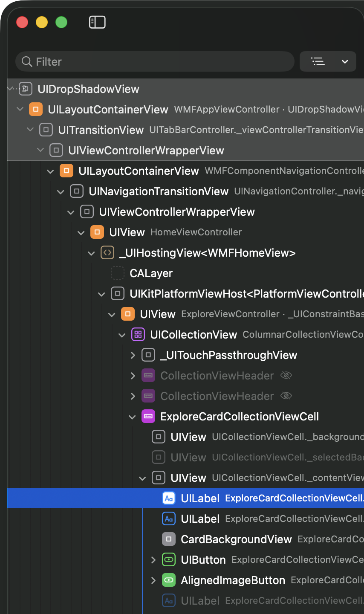Collapse the ExploreCardCollectionViewCell row
Image resolution: width=364 pixels, height=614 pixels.
132,417
